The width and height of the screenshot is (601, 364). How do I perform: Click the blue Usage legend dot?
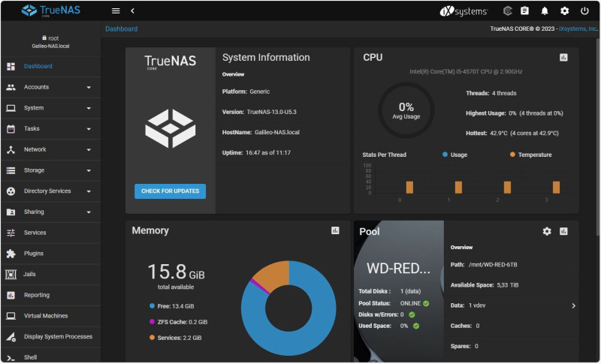pos(445,155)
